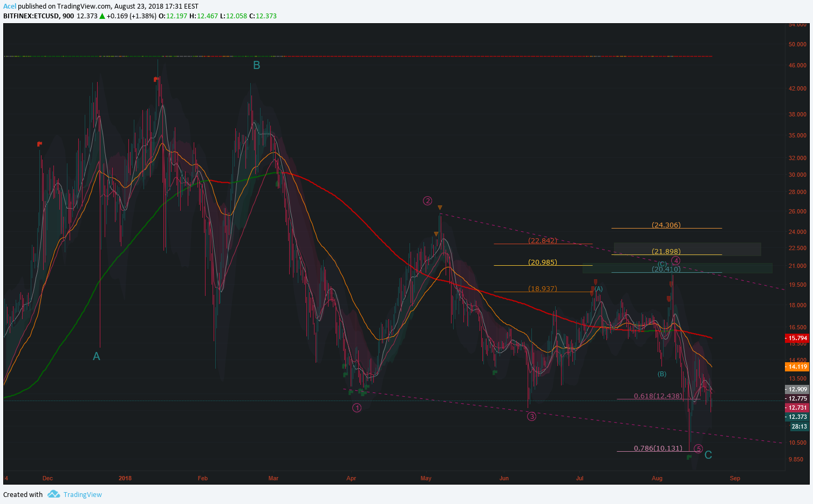Viewport: 813px width, 504px height.
Task: Click the Aug label on the time axis
Action: pyautogui.click(x=657, y=478)
